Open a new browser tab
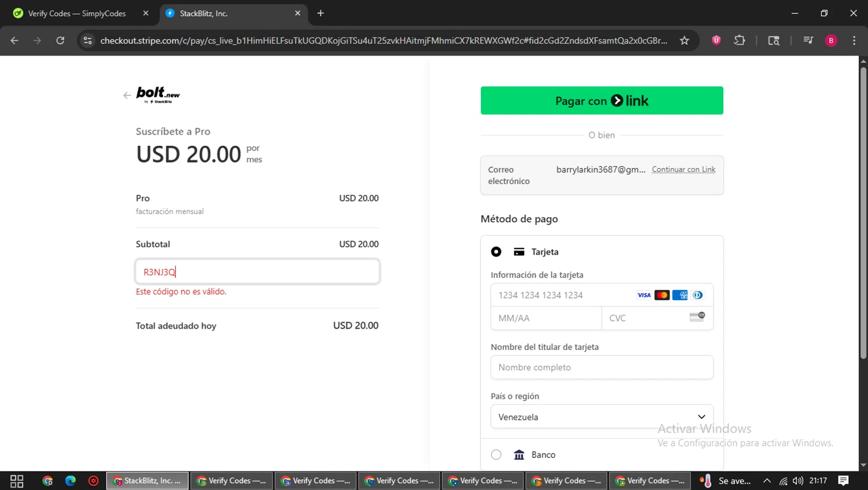Viewport: 868px width, 490px height. pyautogui.click(x=321, y=13)
